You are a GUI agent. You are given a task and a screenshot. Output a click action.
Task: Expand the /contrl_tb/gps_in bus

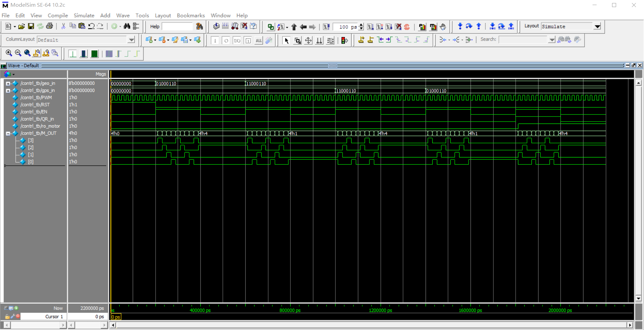[x=8, y=91]
